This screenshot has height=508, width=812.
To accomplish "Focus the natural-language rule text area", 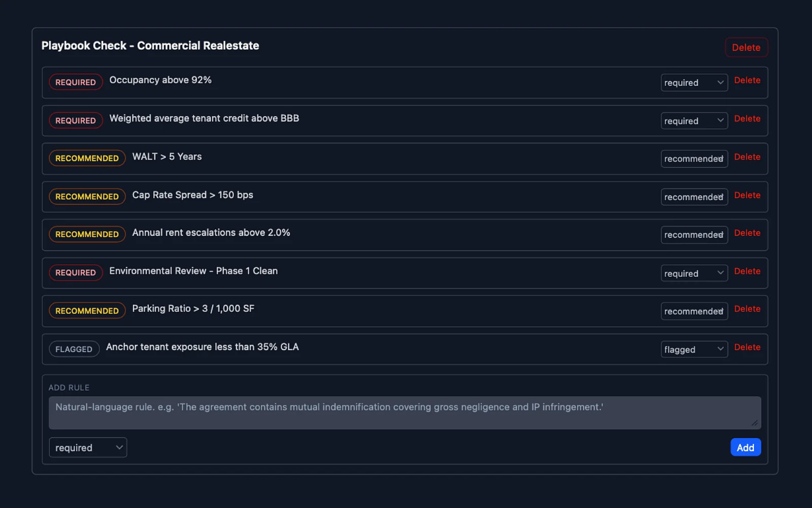I will click(x=404, y=412).
